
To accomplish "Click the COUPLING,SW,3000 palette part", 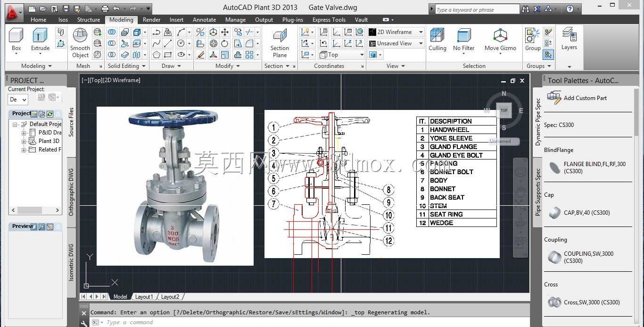I will (581, 257).
